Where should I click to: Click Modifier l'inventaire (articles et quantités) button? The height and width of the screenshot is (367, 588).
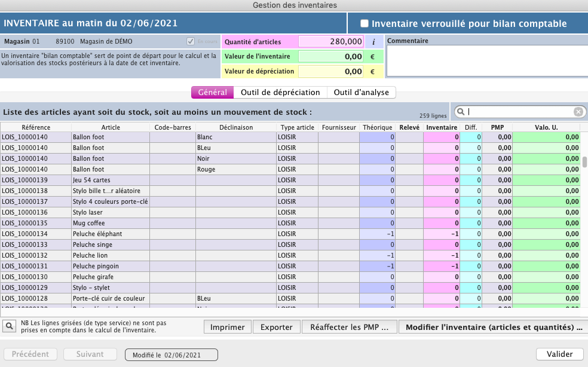[493, 328]
